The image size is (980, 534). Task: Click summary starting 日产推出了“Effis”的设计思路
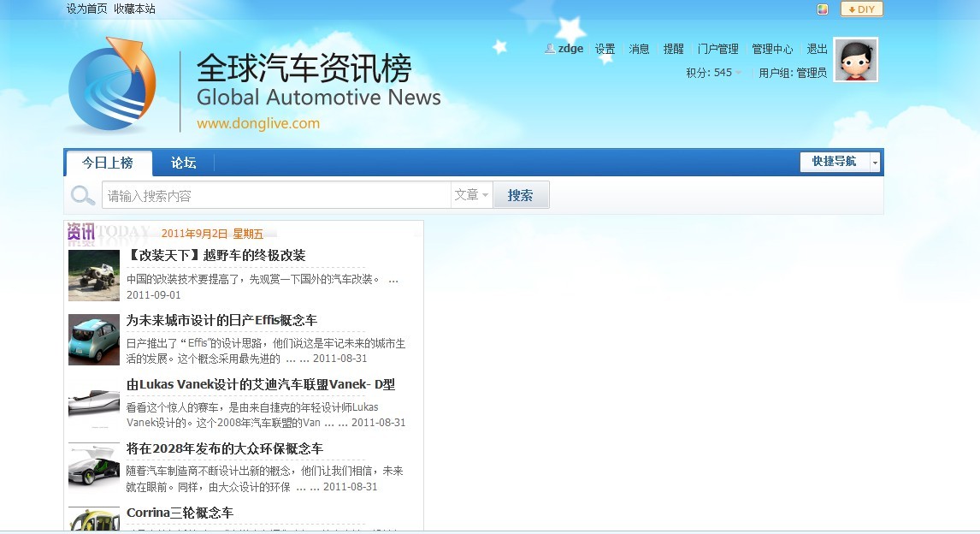tap(266, 351)
